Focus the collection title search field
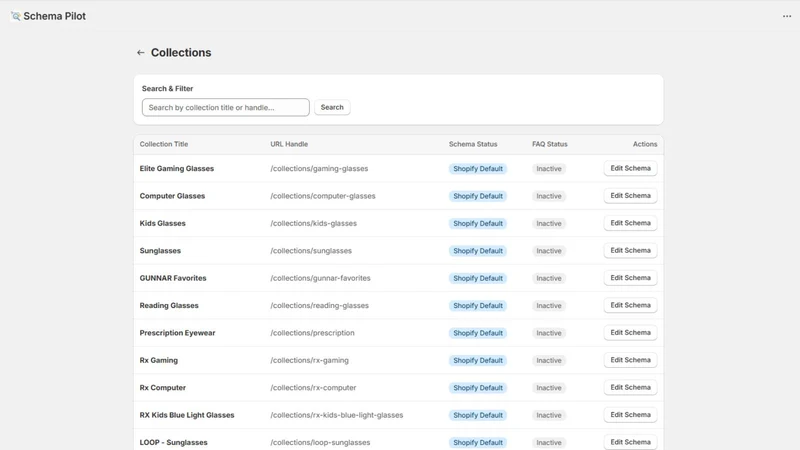The image size is (800, 450). point(226,107)
